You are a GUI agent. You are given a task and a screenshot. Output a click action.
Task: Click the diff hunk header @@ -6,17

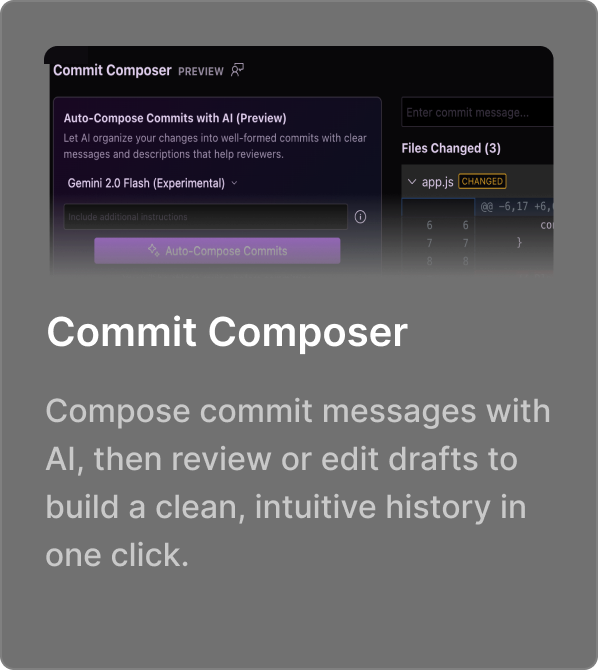516,207
